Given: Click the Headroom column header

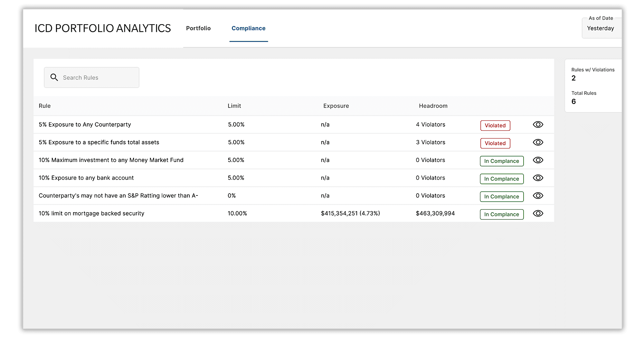Looking at the screenshot, I should tap(433, 106).
